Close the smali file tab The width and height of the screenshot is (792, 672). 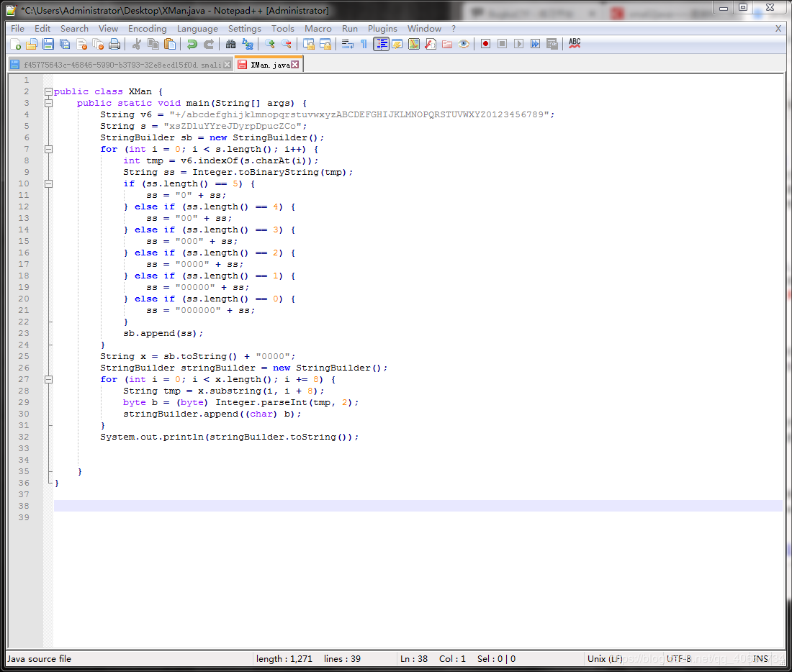click(228, 65)
